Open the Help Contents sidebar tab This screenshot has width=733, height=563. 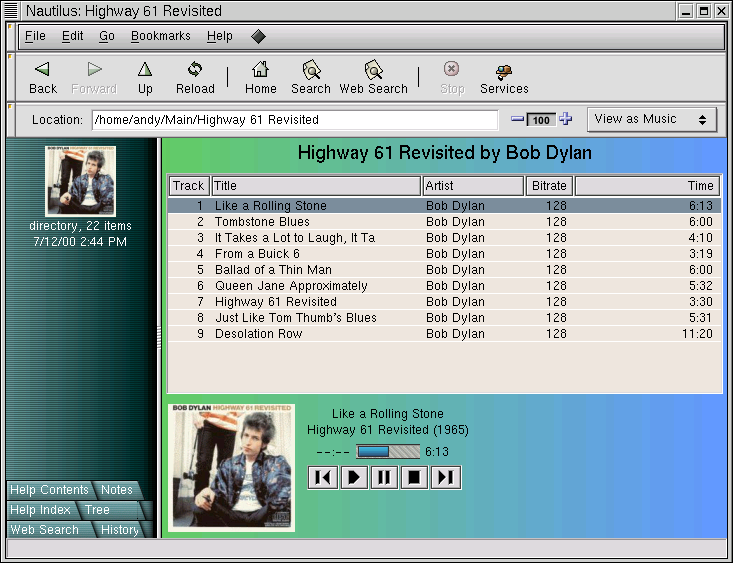pyautogui.click(x=49, y=490)
